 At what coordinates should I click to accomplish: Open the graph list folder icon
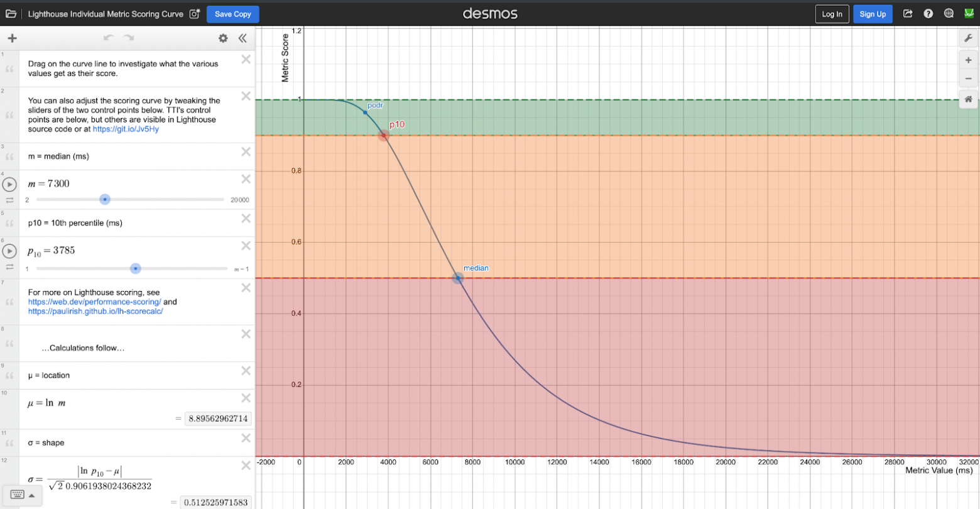[11, 14]
